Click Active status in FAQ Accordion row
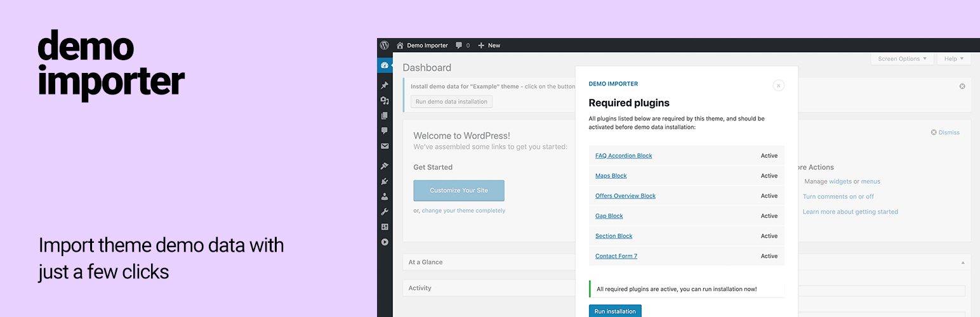Viewport: 980px width, 317px height. [x=769, y=155]
